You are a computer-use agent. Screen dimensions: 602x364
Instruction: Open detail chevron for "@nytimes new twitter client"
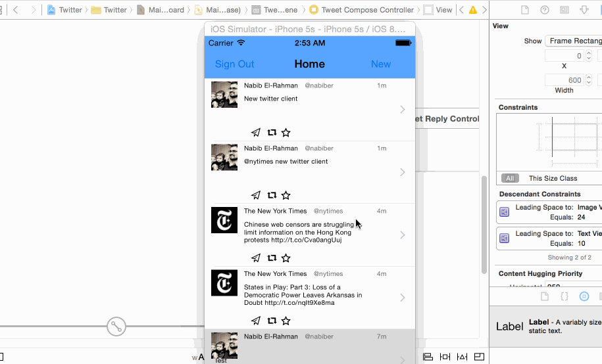[x=403, y=172]
